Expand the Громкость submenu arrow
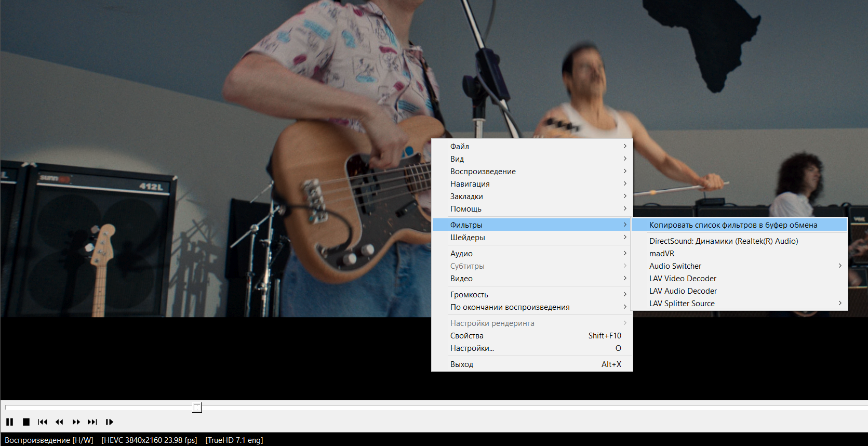The height and width of the screenshot is (446, 868). pyautogui.click(x=625, y=294)
